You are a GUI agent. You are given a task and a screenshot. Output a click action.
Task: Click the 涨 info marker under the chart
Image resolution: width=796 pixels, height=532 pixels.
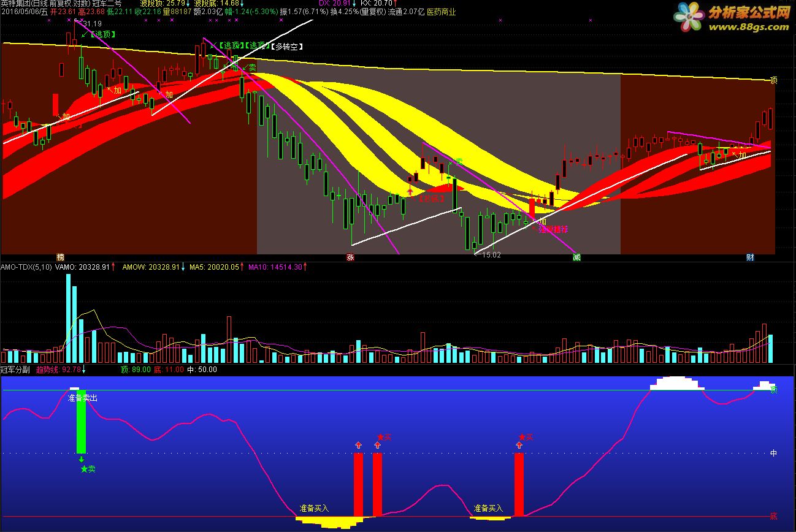point(350,257)
